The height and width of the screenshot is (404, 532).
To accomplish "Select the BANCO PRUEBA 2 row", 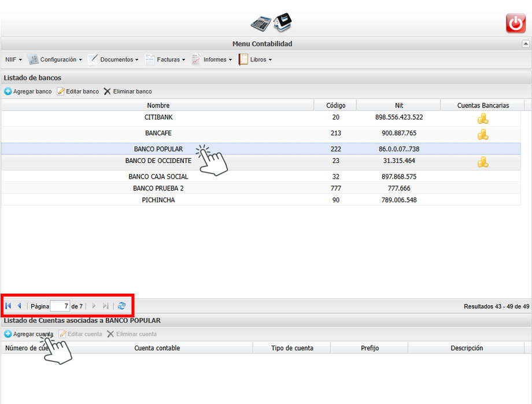I will (261, 188).
